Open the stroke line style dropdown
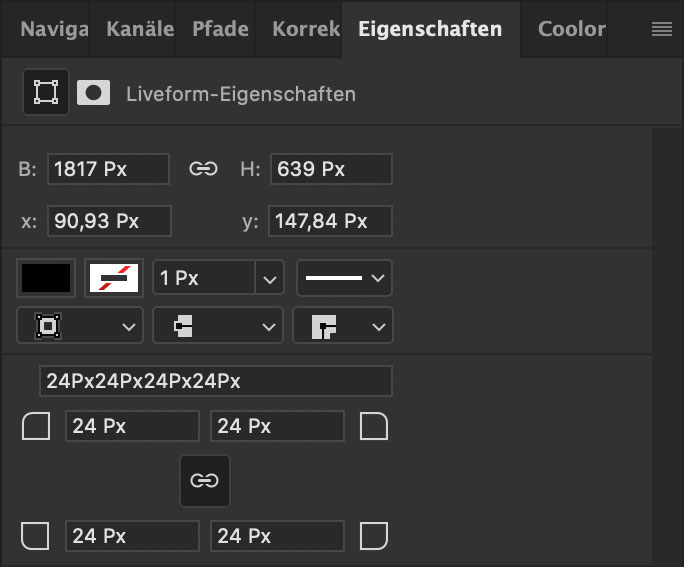684x567 pixels. pyautogui.click(x=344, y=278)
